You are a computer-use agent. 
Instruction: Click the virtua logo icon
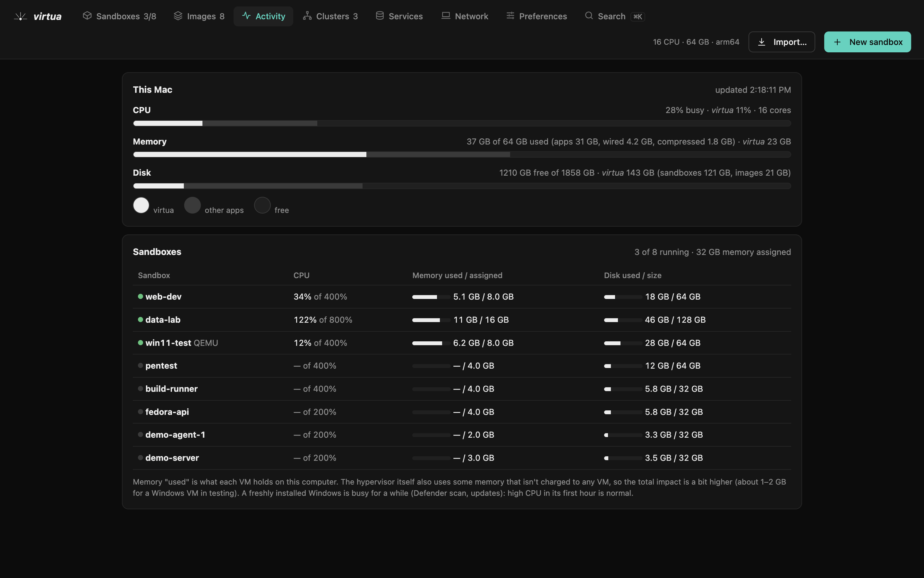[x=21, y=16]
